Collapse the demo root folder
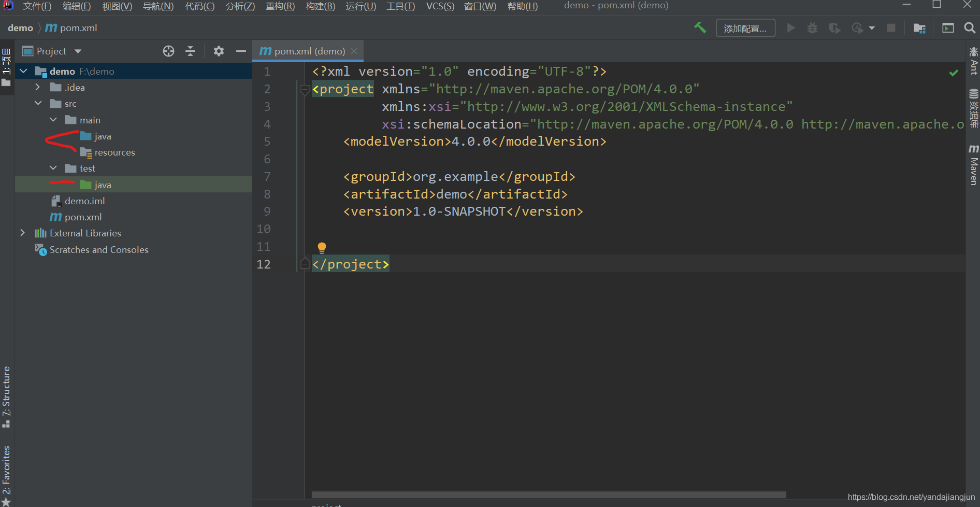The height and width of the screenshot is (507, 980). point(24,71)
